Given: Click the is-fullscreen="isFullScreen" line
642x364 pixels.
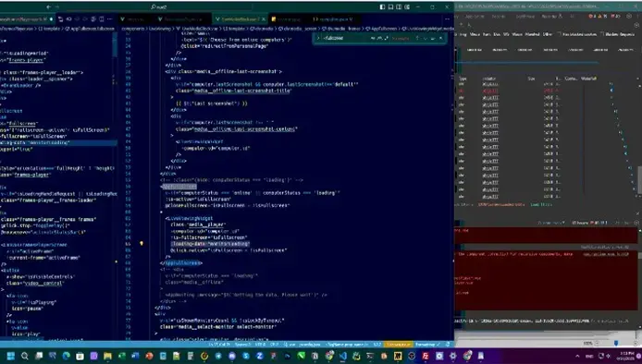Looking at the screenshot, I should [x=209, y=237].
